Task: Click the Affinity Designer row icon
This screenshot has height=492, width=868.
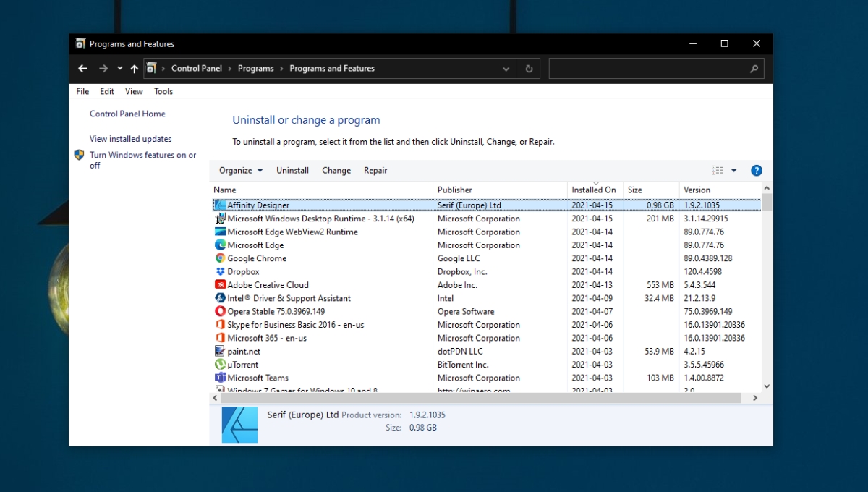Action: (221, 205)
